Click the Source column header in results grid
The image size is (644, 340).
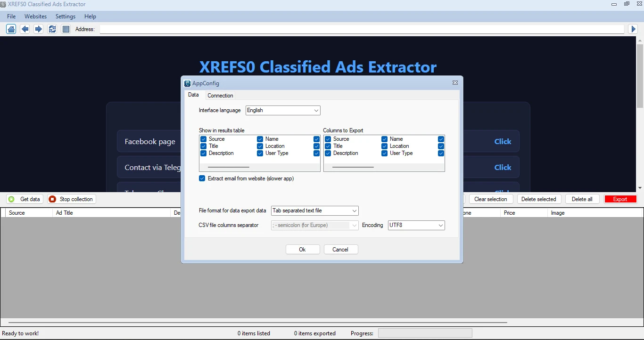tap(29, 213)
